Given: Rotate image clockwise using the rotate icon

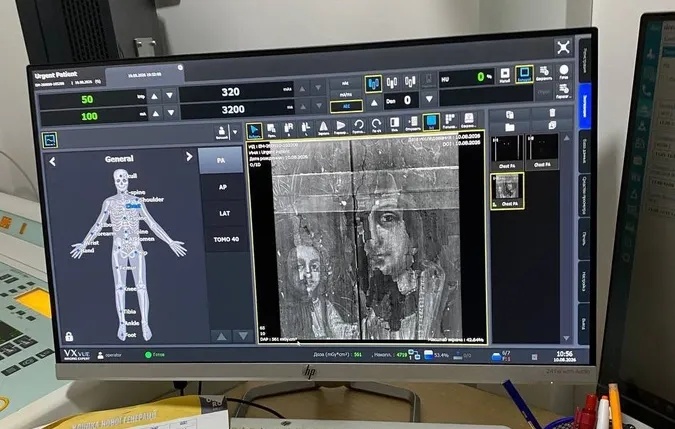Looking at the screenshot, I should tap(376, 125).
